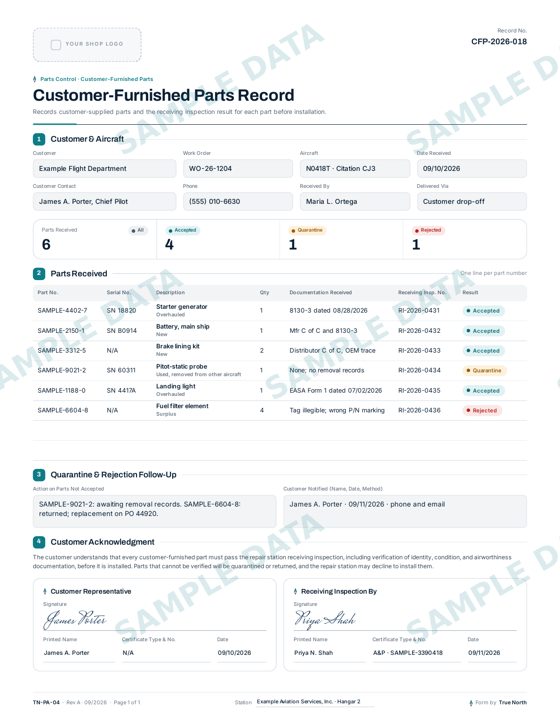Click the James Porter signature

coord(75,619)
